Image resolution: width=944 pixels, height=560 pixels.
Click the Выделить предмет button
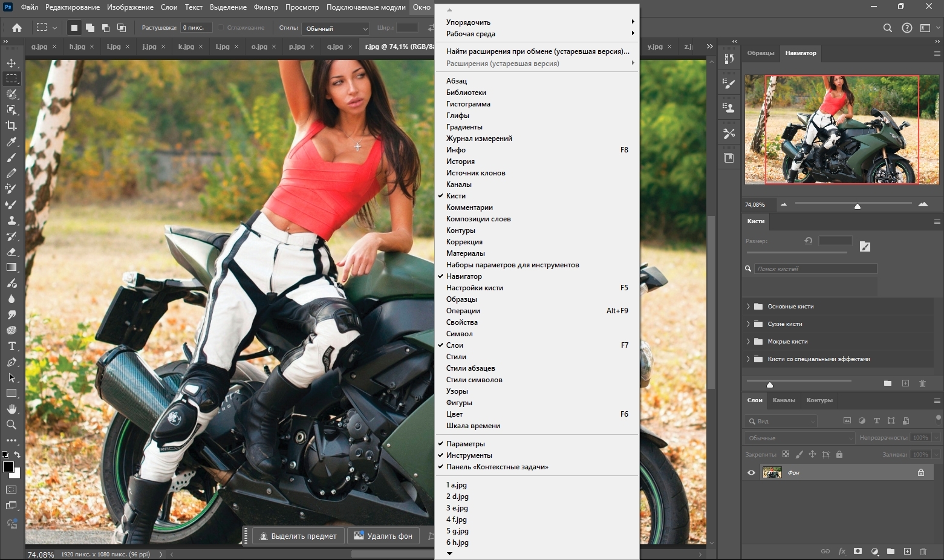click(298, 536)
